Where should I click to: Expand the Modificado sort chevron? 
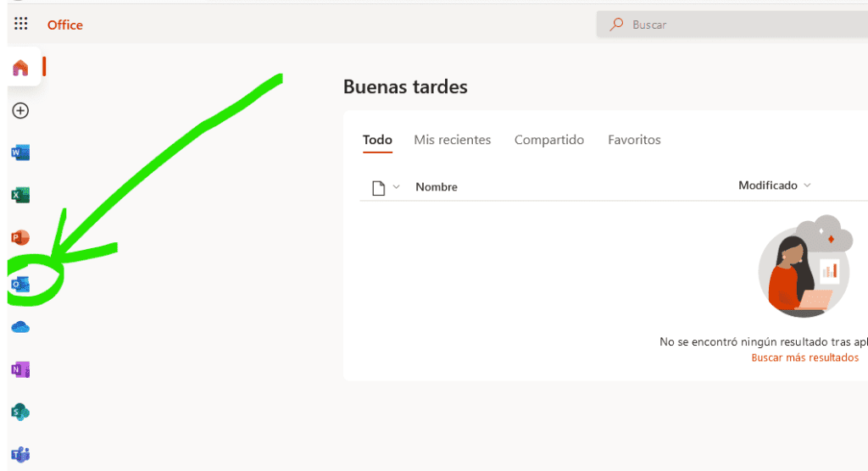tap(807, 186)
